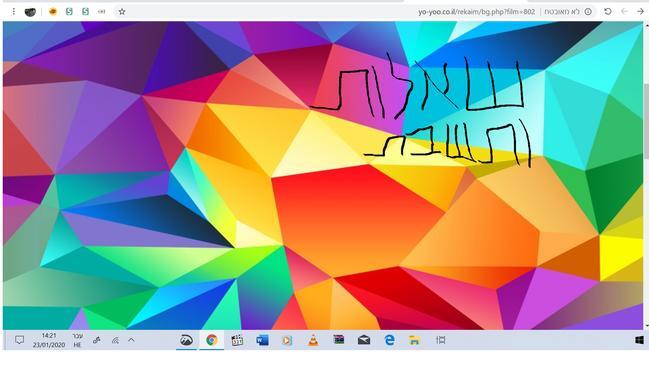Viewport: 649px width, 365px height.
Task: Reload the page with the refresh button
Action: click(x=608, y=12)
